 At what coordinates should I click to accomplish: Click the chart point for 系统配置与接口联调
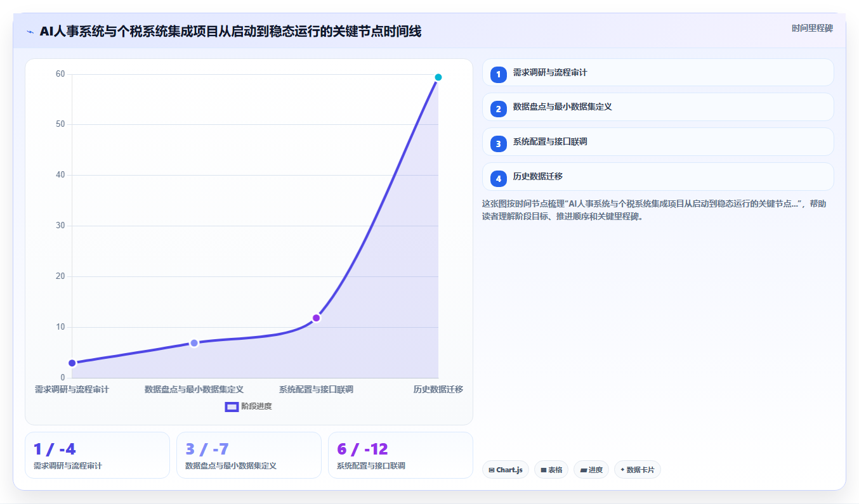pyautogui.click(x=316, y=318)
